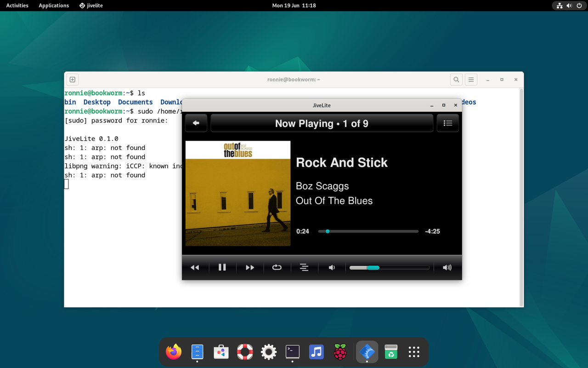Viewport: 588px width, 368px height.
Task: Select the JiveLite icon in dock
Action: click(x=367, y=352)
